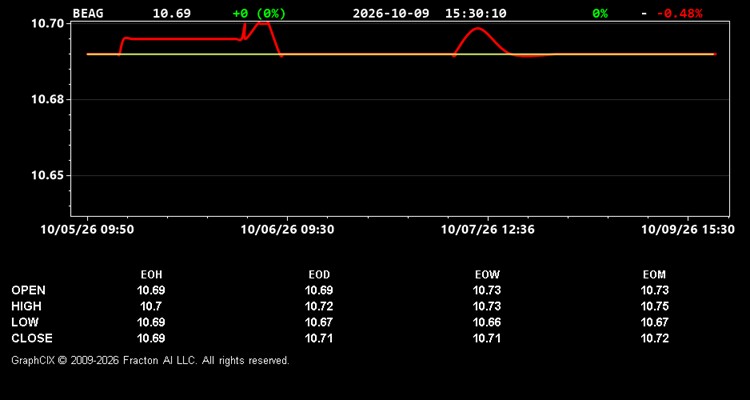Viewport: 750px width, 400px height.
Task: Click the 10/06/26 09:30 axis label
Action: tap(287, 230)
